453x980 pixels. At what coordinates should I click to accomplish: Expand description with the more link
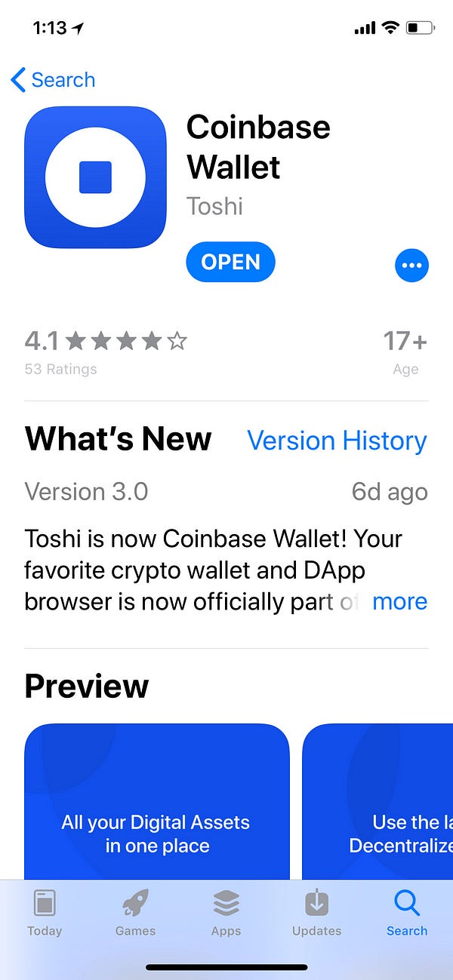399,601
